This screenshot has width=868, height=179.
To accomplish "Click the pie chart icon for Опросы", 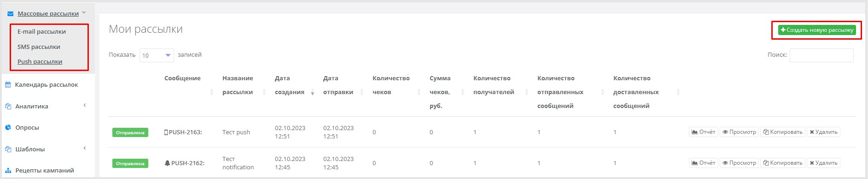I will (8, 127).
